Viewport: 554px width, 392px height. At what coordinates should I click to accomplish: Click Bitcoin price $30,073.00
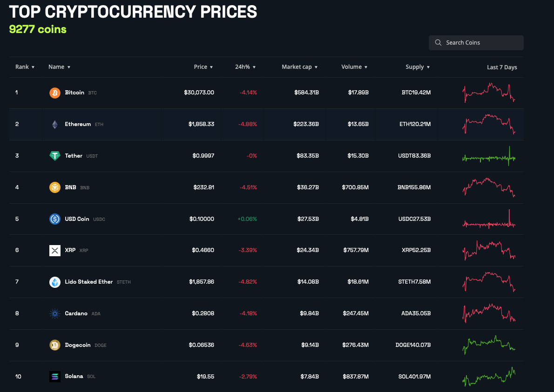point(199,93)
